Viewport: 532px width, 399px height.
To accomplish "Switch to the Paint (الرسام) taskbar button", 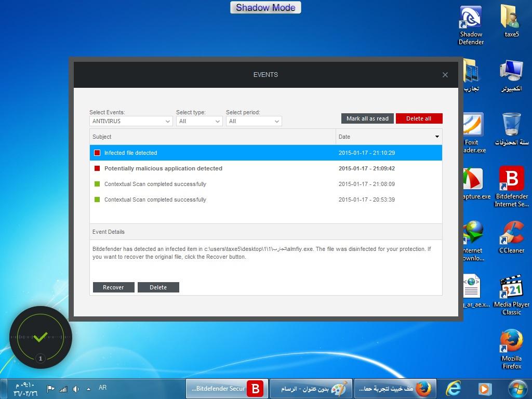I will [311, 389].
